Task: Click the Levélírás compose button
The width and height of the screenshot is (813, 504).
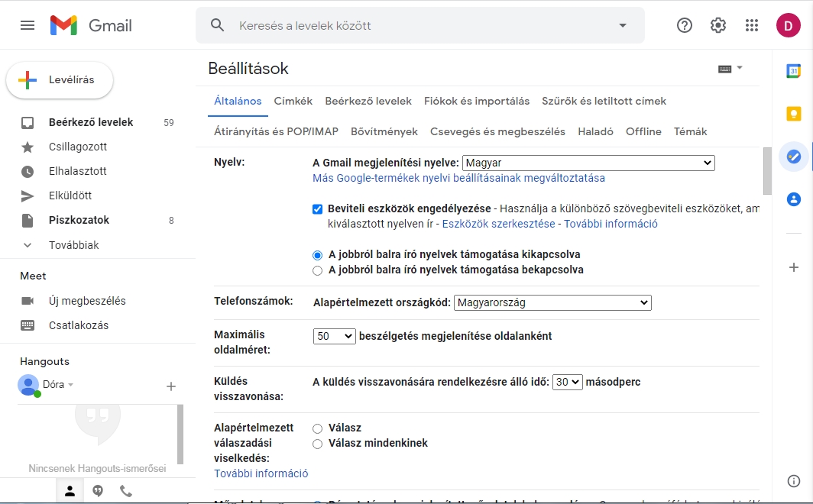Action: click(60, 80)
